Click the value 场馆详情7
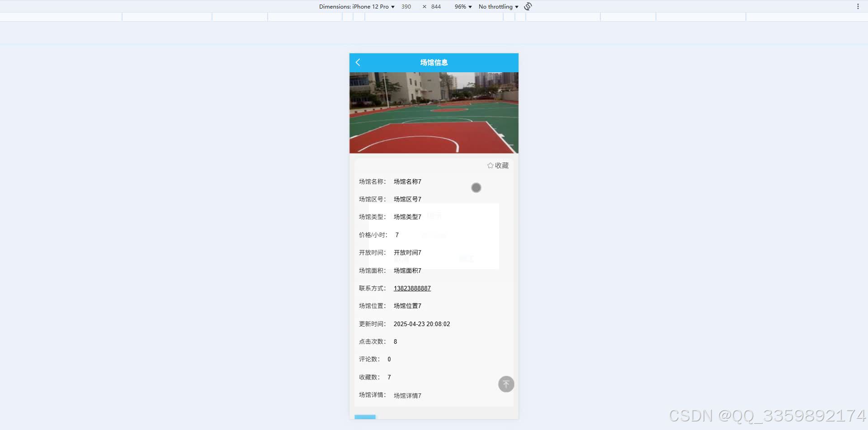Viewport: 868px width, 430px height. click(407, 396)
